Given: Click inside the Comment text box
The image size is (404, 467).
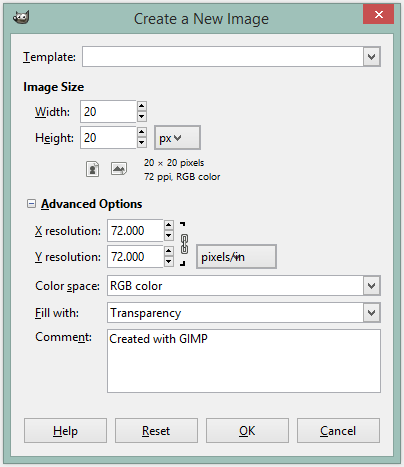Looking at the screenshot, I should pos(244,361).
